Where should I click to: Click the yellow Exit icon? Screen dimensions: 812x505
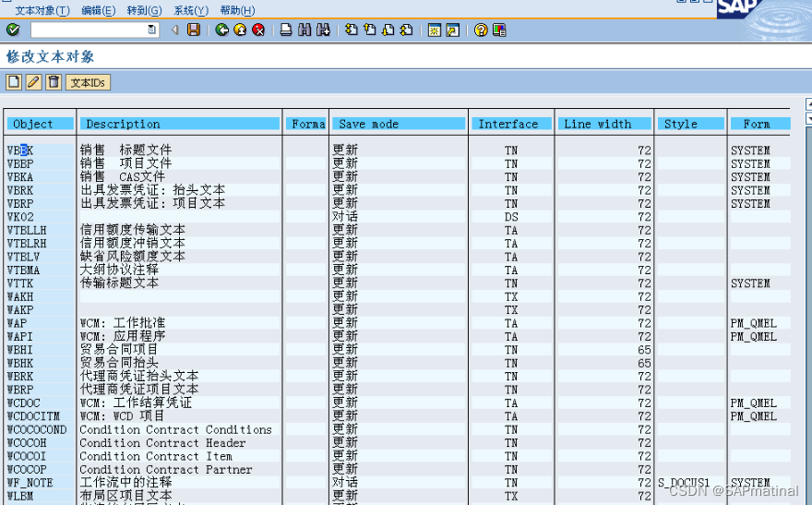tap(240, 30)
